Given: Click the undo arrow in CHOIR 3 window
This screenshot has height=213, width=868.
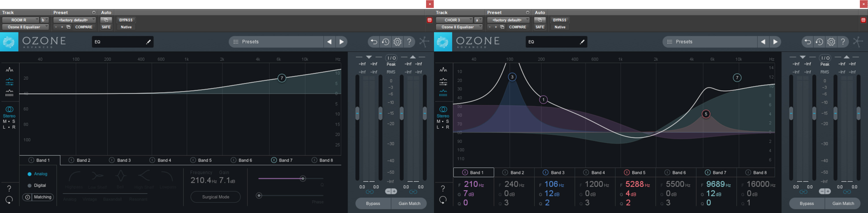Looking at the screenshot, I should 807,42.
